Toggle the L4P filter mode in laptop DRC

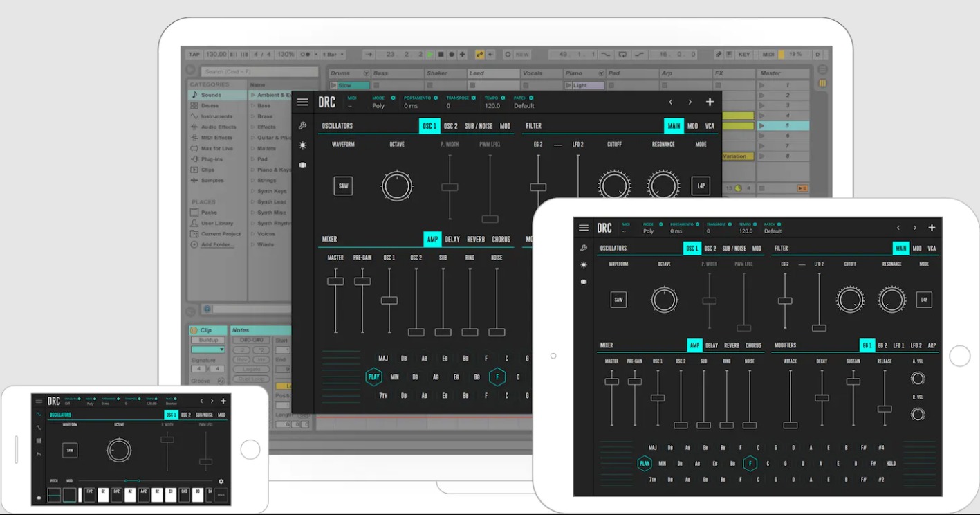[701, 186]
